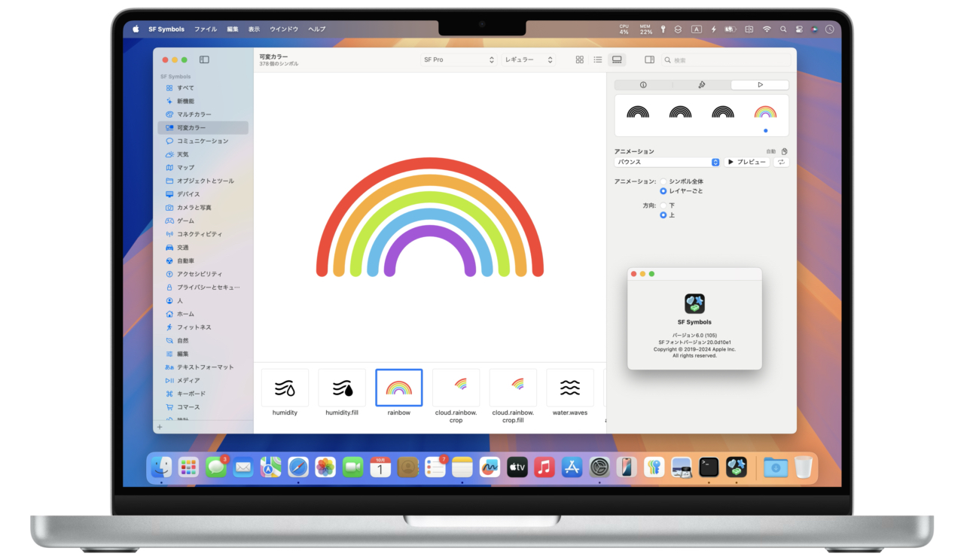Viewport: 964px width, 560px height.
Task: Select the gallery view layout icon
Action: [x=617, y=59]
